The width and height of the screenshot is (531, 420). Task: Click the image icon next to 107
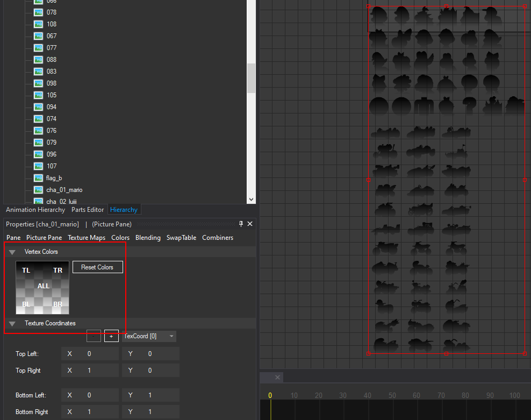tap(38, 166)
